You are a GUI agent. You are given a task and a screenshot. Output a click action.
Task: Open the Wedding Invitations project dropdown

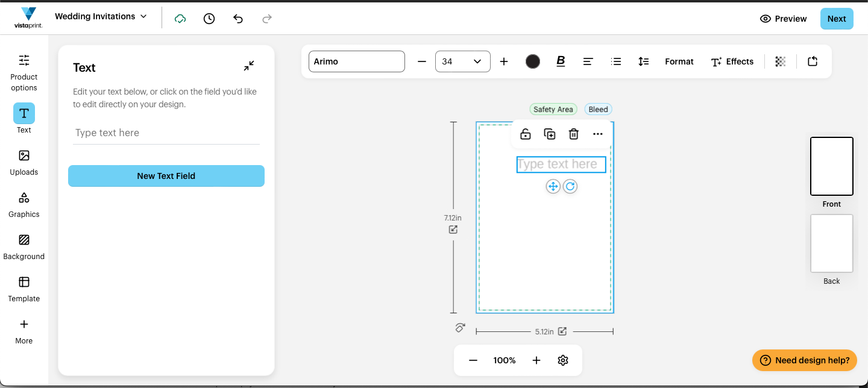point(101,16)
